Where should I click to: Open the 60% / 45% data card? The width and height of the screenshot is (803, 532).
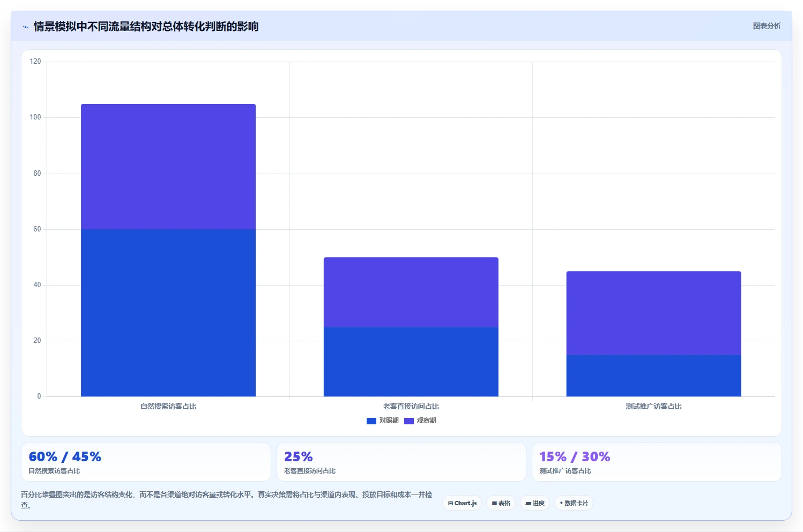point(146,462)
